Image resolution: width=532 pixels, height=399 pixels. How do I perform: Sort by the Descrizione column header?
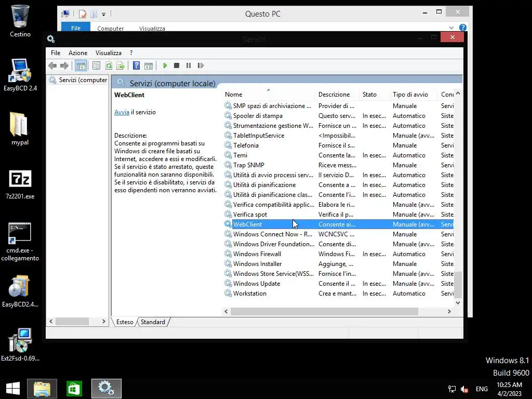pyautogui.click(x=338, y=95)
